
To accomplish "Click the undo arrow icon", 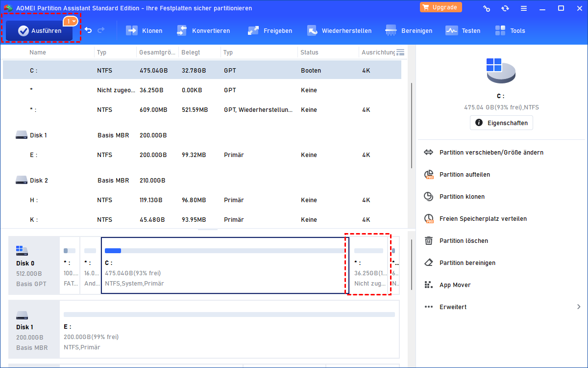I will 88,30.
